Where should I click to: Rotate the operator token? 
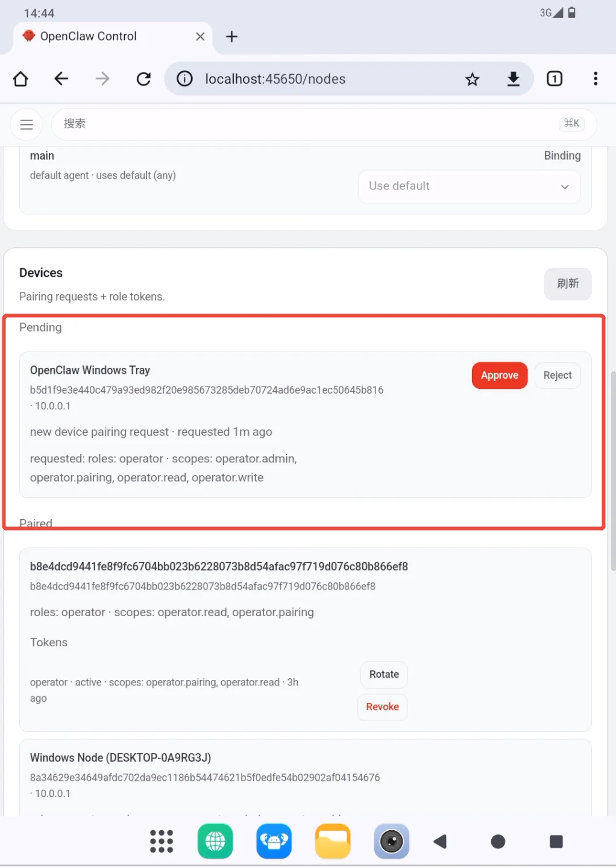[x=384, y=675]
